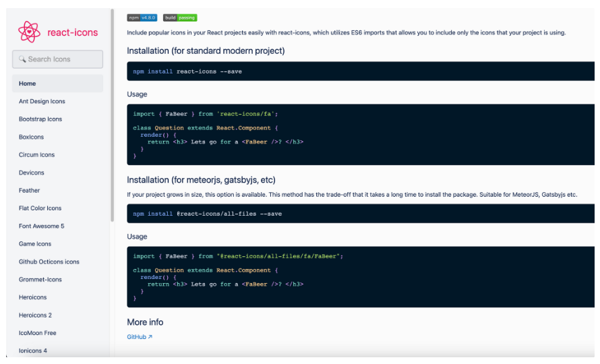
Task: Open Font Awesome 5 set
Action: (42, 226)
